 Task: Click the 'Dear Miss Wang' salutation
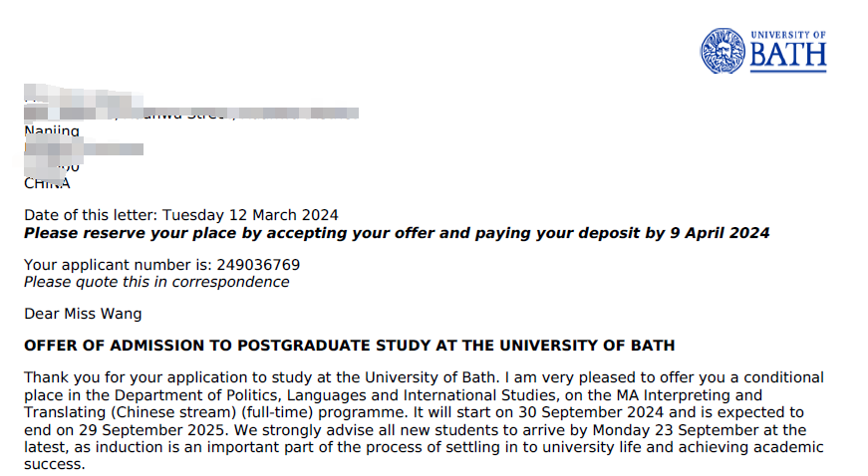click(83, 314)
